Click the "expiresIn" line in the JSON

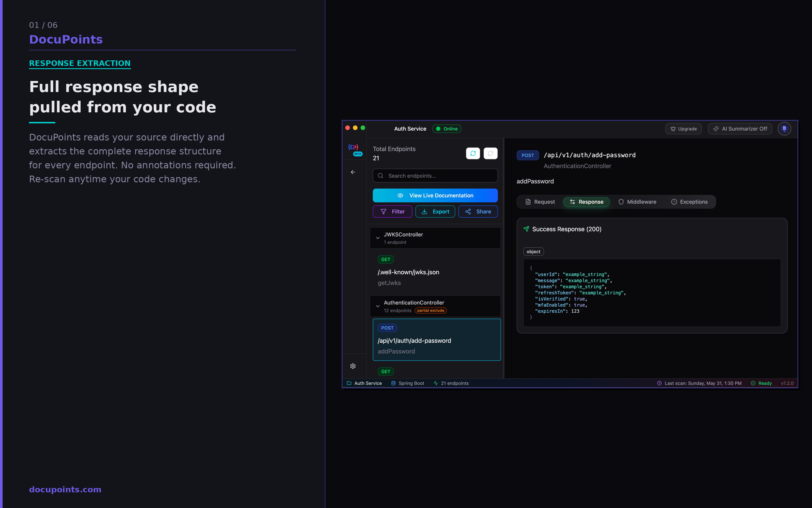pyautogui.click(x=557, y=311)
